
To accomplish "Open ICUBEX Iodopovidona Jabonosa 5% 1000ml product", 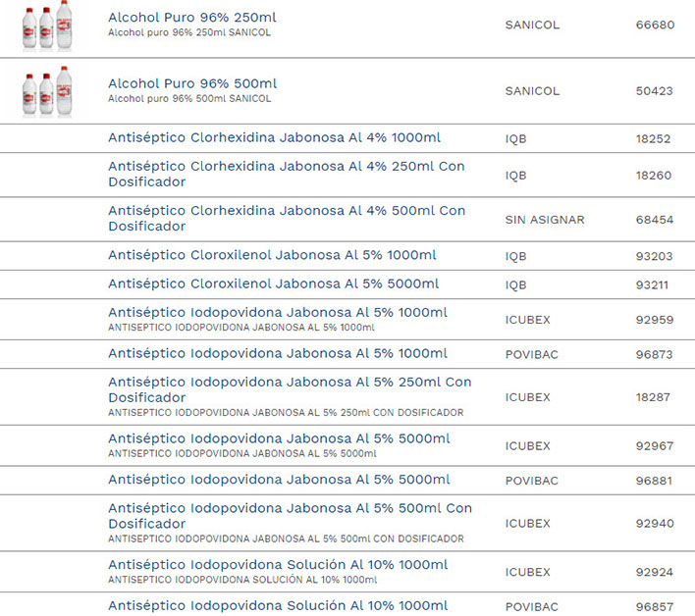I will pyautogui.click(x=277, y=313).
